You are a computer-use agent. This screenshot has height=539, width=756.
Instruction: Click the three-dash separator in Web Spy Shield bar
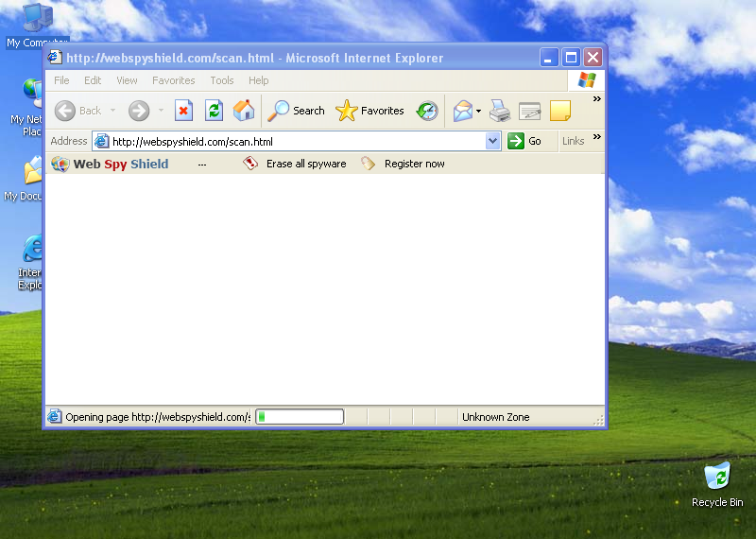click(x=202, y=165)
